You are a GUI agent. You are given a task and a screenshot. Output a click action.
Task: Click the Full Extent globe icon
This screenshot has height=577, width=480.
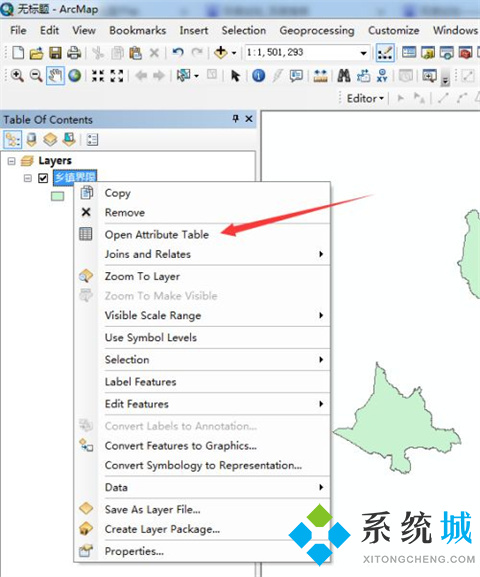click(74, 76)
